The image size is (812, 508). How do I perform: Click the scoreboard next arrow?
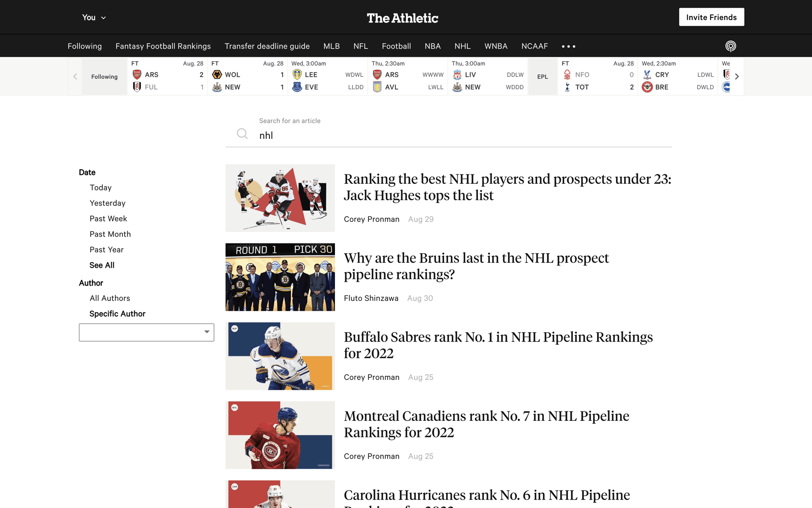pyautogui.click(x=737, y=77)
